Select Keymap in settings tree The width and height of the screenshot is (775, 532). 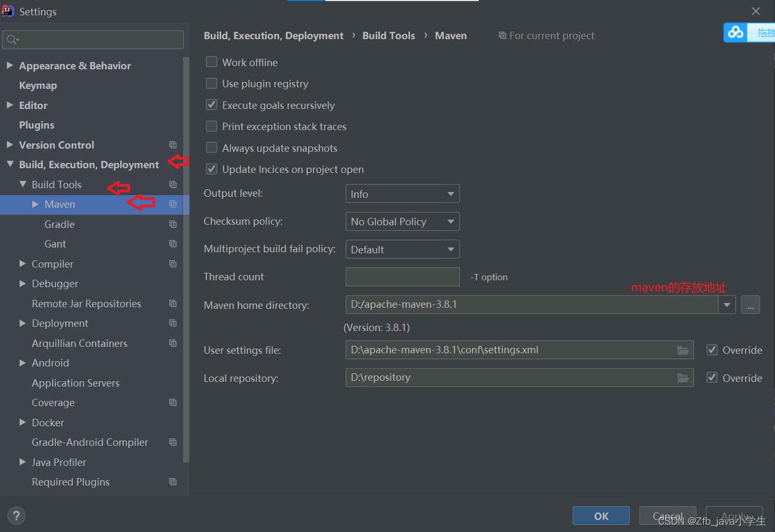click(38, 85)
